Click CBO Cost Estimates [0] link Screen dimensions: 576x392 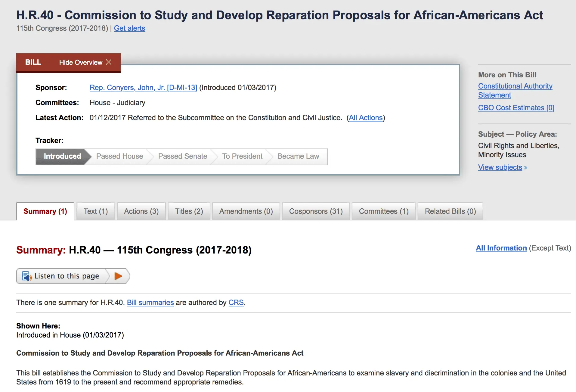[x=516, y=108]
